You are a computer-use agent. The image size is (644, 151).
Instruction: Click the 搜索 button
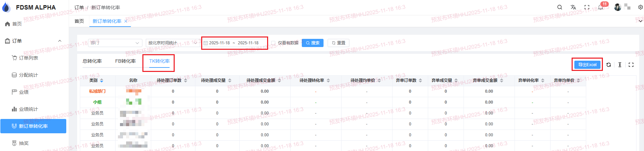(x=313, y=43)
